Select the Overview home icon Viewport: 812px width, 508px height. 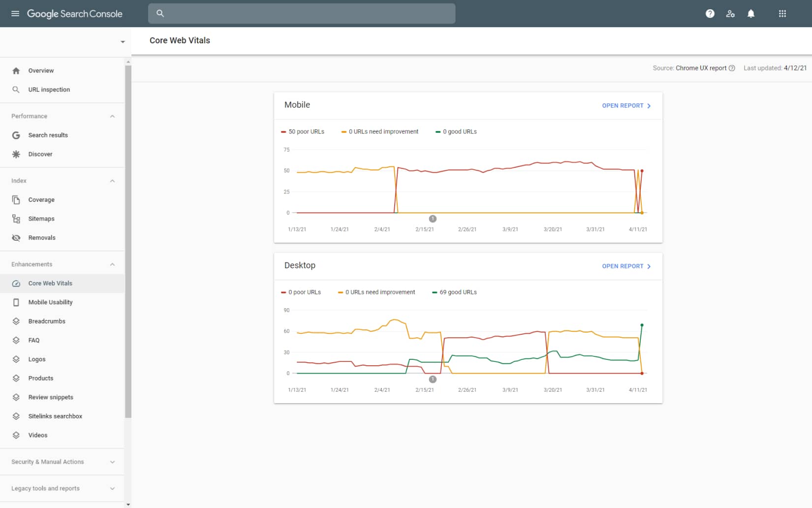coord(16,70)
